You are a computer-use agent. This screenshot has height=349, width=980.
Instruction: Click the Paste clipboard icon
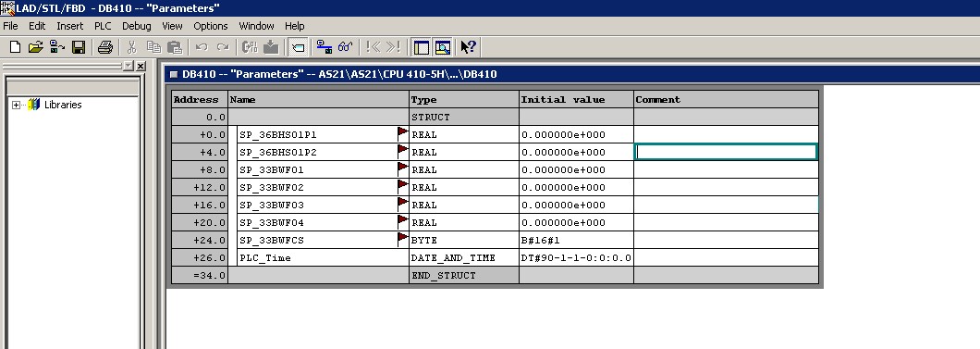click(x=175, y=47)
